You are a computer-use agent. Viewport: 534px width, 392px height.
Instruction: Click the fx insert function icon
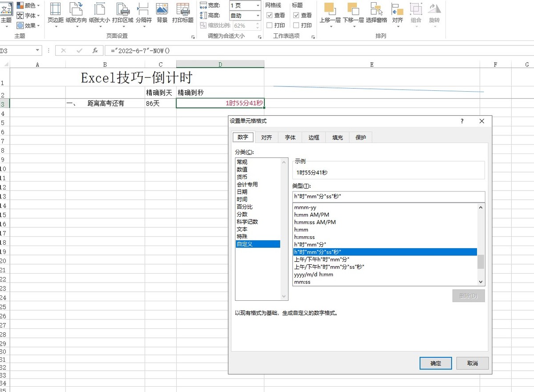point(95,51)
